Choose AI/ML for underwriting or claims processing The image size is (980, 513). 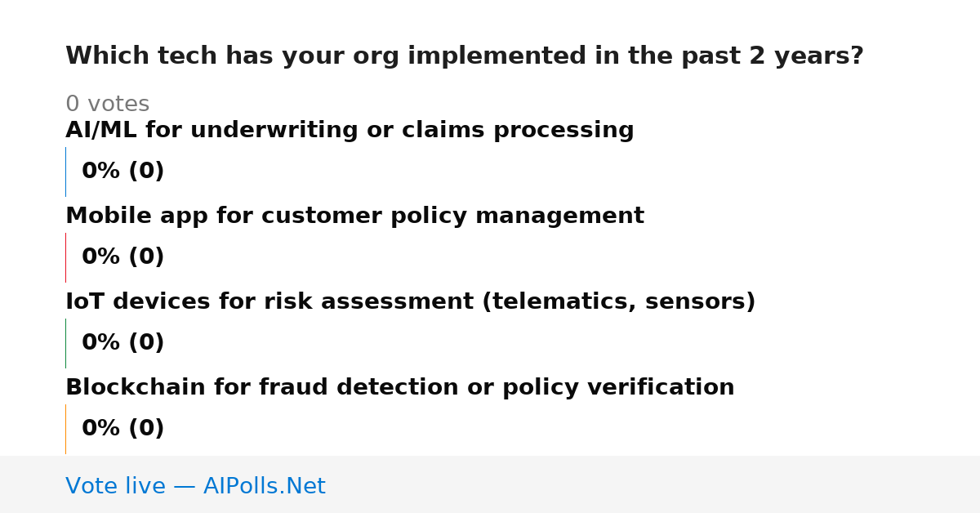(350, 131)
